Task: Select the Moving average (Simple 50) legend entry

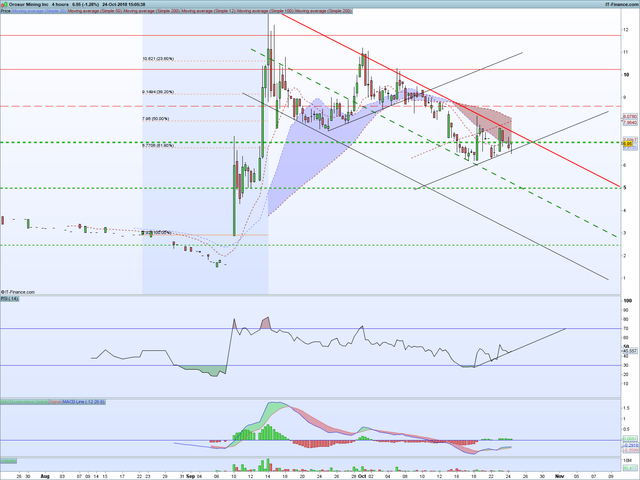Action: point(95,11)
